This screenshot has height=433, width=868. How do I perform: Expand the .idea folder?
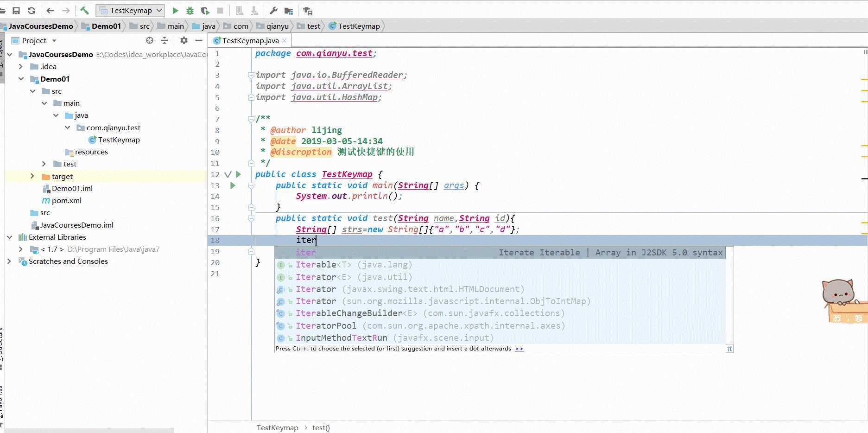point(21,66)
